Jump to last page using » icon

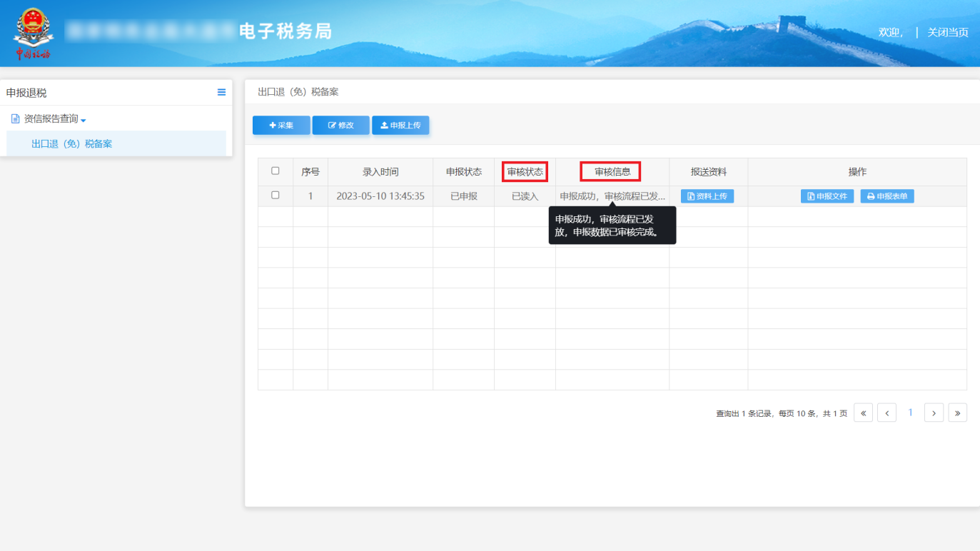[x=958, y=413]
